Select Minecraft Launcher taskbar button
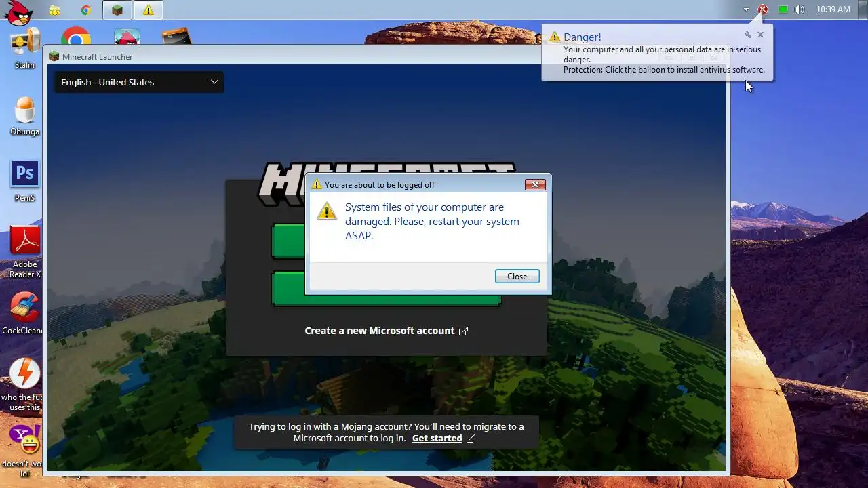The height and width of the screenshot is (488, 868). (117, 10)
